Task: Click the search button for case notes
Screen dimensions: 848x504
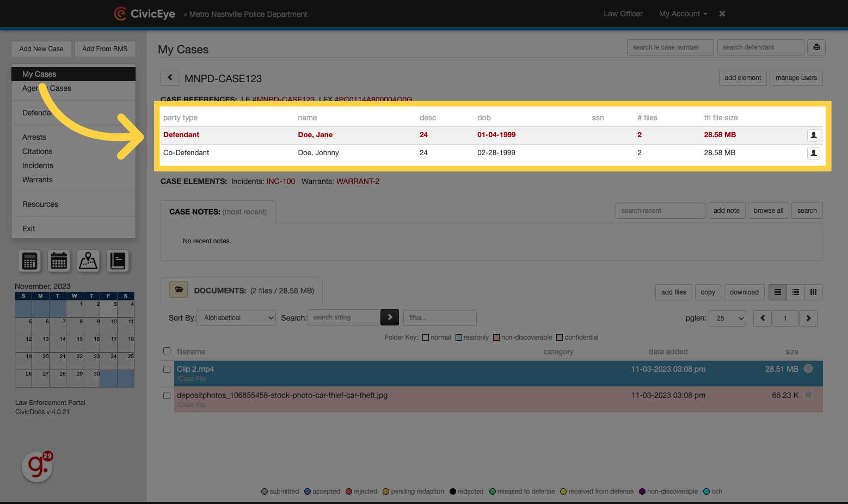Action: (807, 211)
